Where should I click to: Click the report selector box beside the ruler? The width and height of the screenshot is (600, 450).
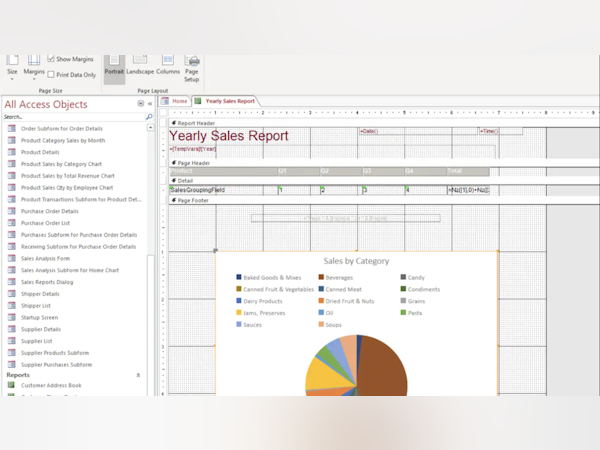coord(163,112)
